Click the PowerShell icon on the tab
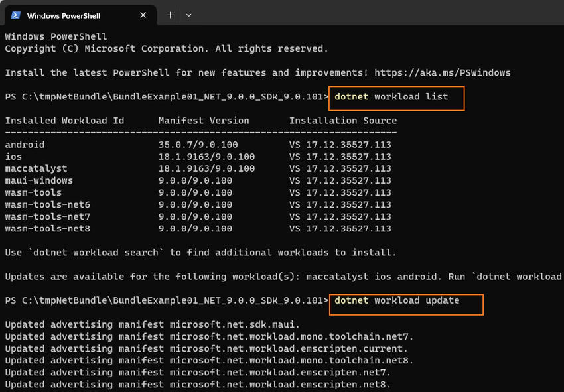 (x=14, y=15)
